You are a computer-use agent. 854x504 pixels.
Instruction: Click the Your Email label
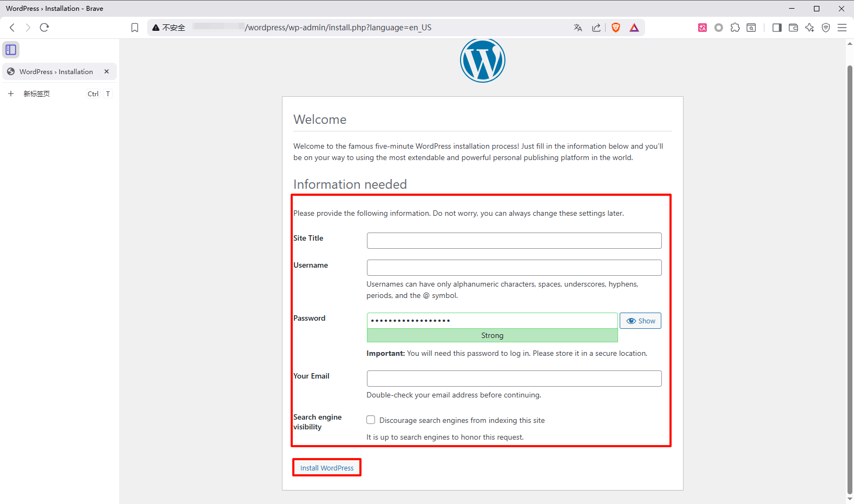point(311,376)
